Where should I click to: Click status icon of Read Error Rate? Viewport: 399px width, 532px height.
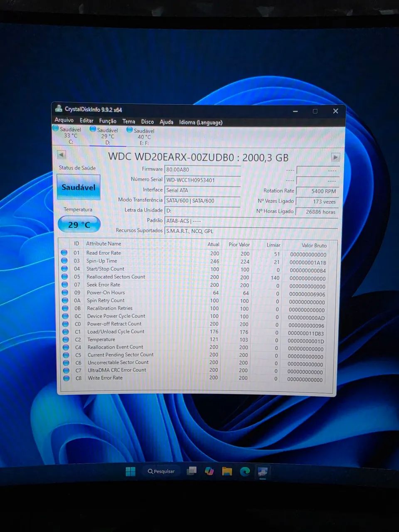pyautogui.click(x=64, y=253)
